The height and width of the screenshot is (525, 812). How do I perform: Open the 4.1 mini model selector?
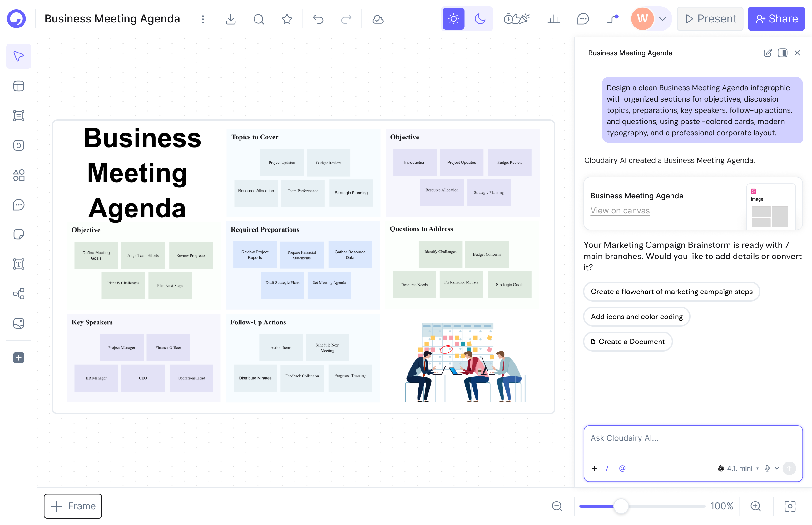738,468
